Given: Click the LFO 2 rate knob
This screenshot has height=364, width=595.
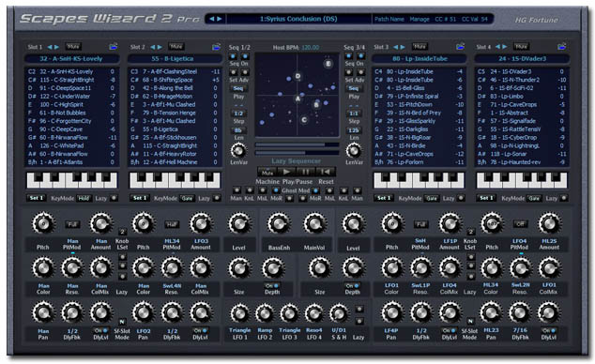Looking at the screenshot, I should pos(265,314).
